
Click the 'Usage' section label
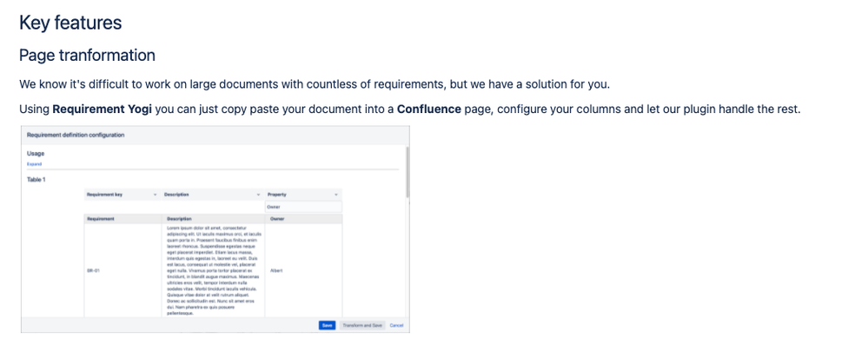pos(36,154)
